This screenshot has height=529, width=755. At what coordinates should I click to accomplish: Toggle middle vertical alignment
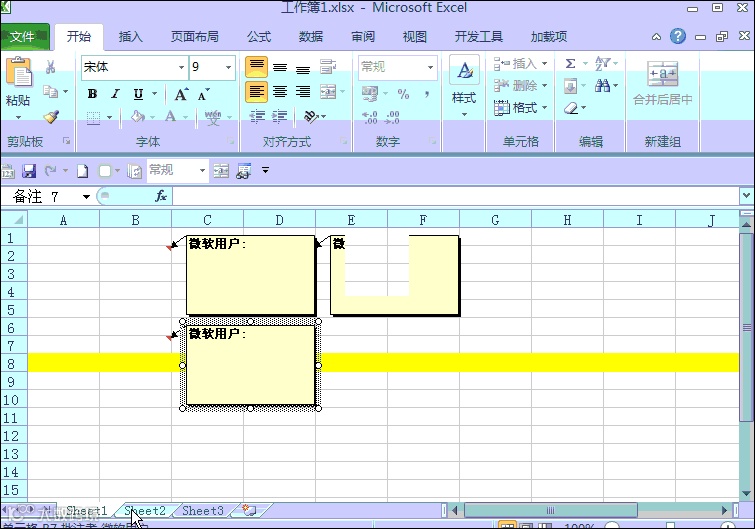tap(280, 67)
